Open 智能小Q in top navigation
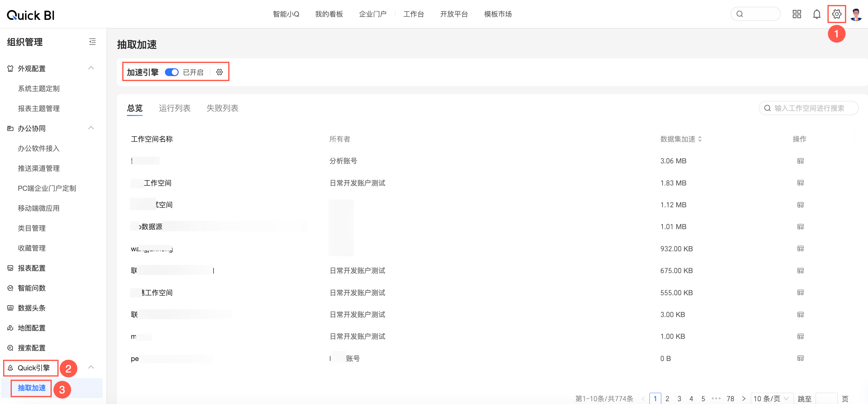The image size is (868, 404). [x=286, y=14]
